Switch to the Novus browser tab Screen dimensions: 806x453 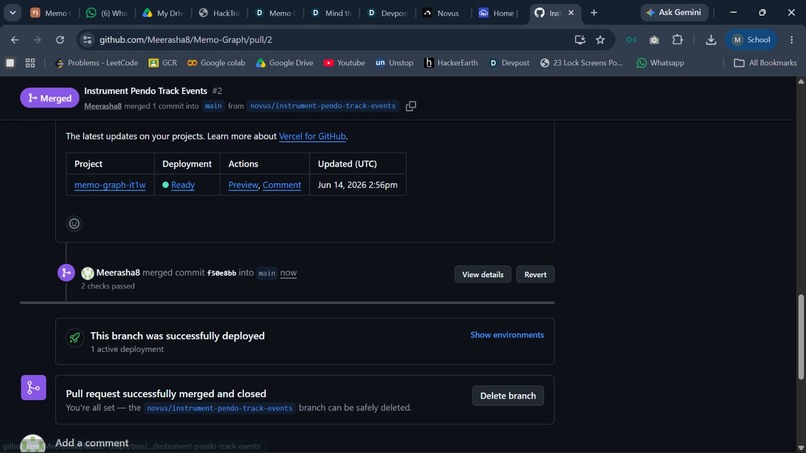pos(442,13)
